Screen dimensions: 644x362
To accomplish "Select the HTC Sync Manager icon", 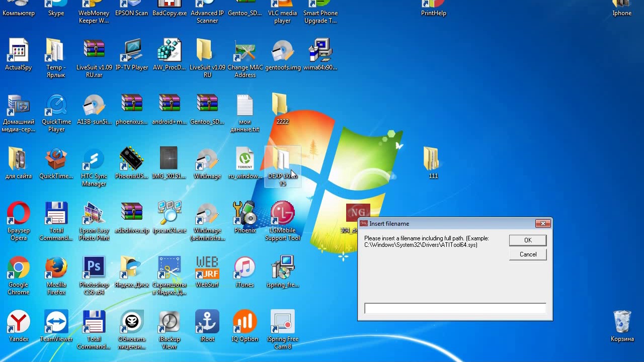I will 94,167.
